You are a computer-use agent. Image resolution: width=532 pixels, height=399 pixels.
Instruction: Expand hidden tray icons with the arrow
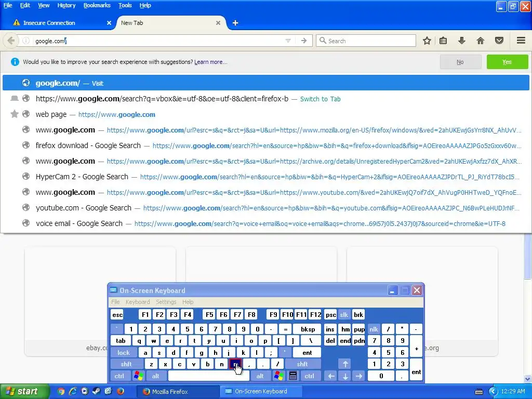click(493, 392)
